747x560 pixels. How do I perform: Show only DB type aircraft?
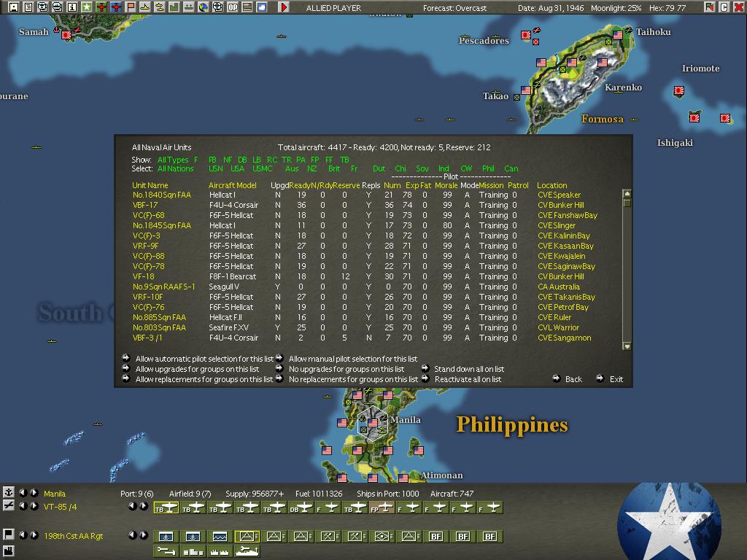(x=242, y=160)
